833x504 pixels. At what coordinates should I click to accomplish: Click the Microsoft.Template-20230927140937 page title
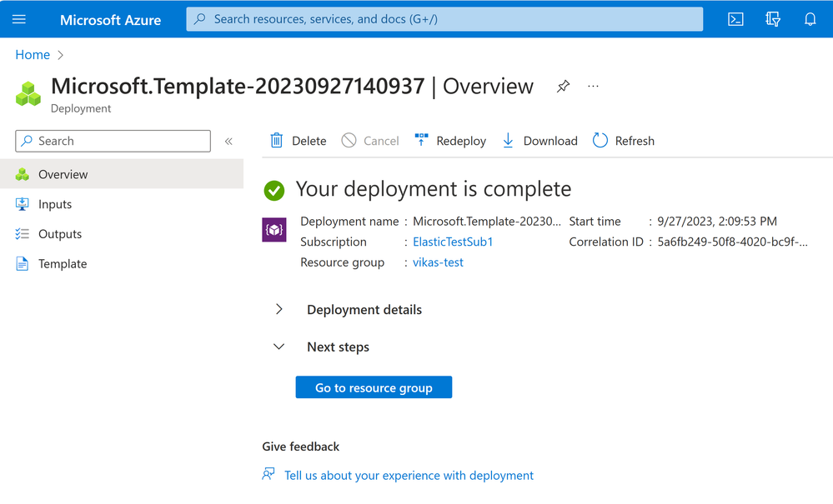[x=238, y=86]
